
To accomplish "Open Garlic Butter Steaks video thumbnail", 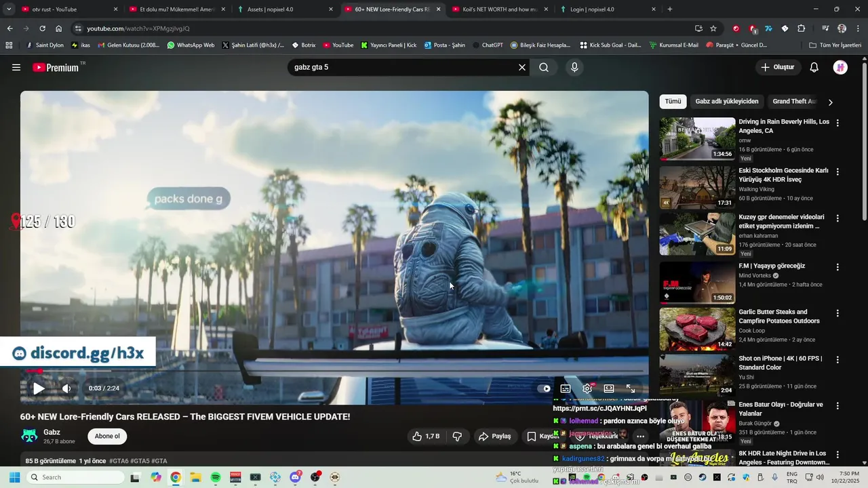I will pyautogui.click(x=697, y=329).
